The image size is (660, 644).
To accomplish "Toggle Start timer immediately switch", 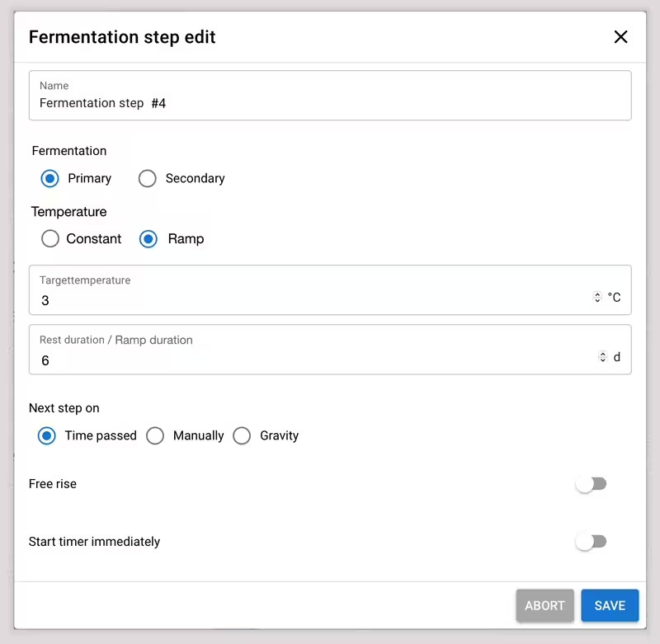I will pos(591,542).
